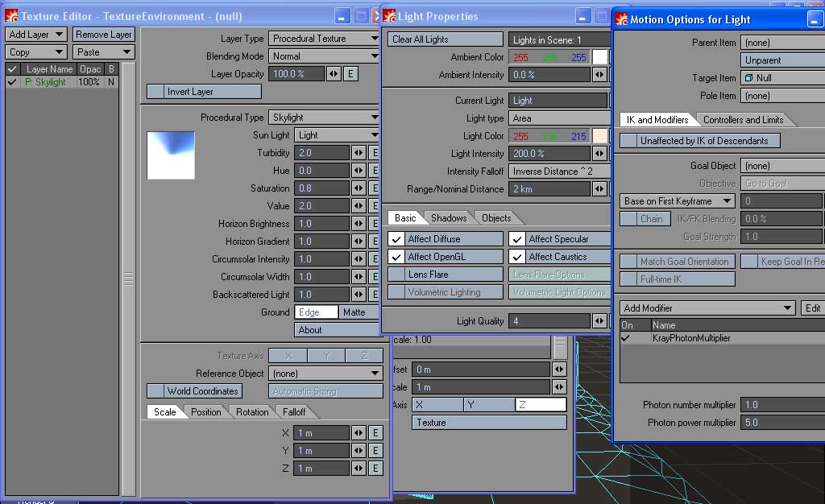Click the Saturation value stepper arrows
The height and width of the screenshot is (504, 825).
[359, 188]
